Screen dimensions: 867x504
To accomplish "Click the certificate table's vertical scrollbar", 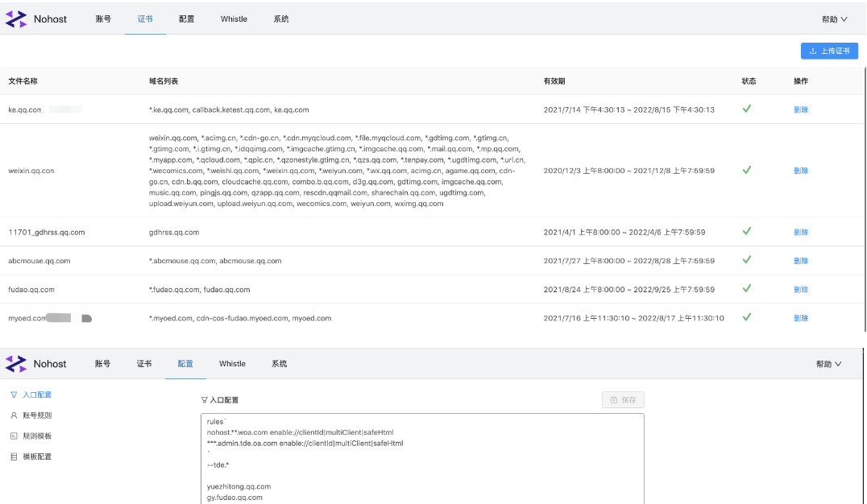I will pyautogui.click(x=865, y=199).
